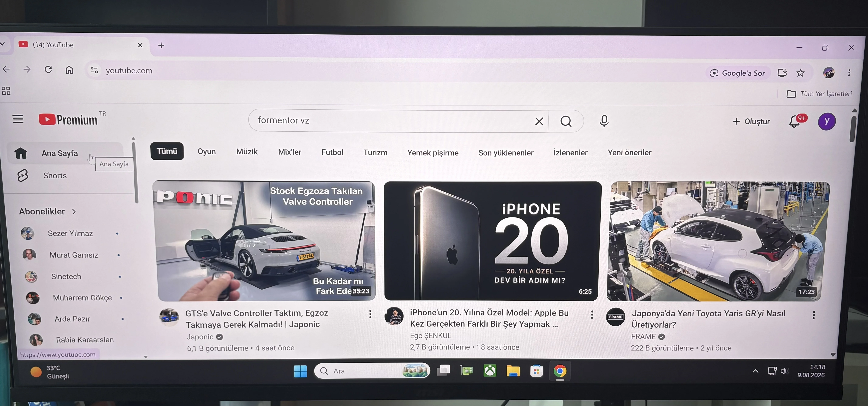Open the Chrome profile picture

pyautogui.click(x=829, y=72)
